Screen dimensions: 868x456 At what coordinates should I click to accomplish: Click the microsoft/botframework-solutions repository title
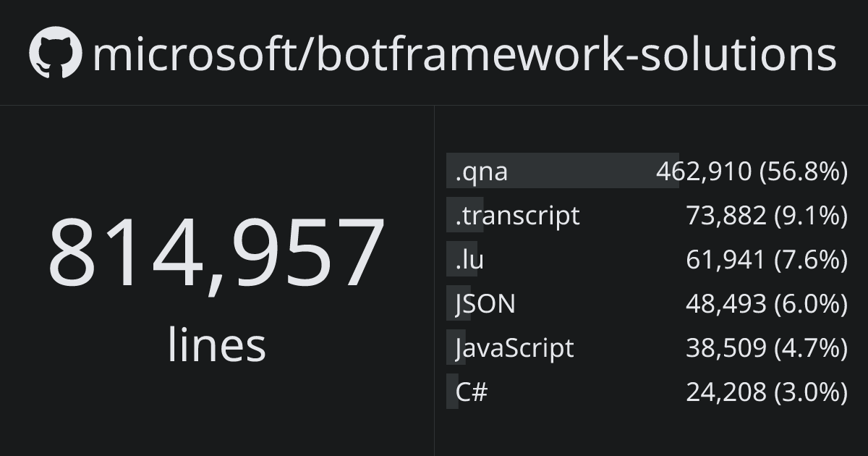tap(464, 54)
